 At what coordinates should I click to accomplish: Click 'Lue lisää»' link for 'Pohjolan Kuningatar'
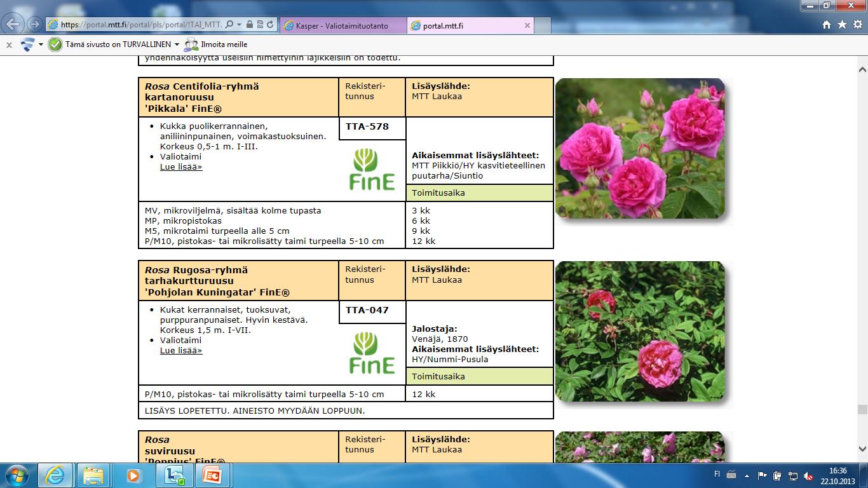point(181,350)
